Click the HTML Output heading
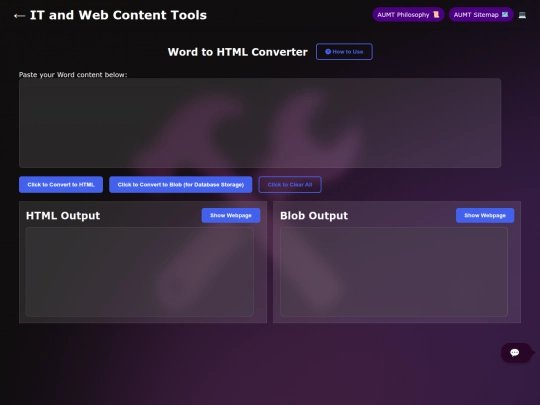 coord(63,216)
